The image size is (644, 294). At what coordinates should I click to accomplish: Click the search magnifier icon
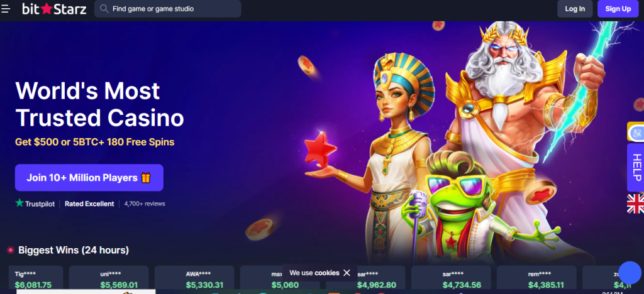point(104,9)
